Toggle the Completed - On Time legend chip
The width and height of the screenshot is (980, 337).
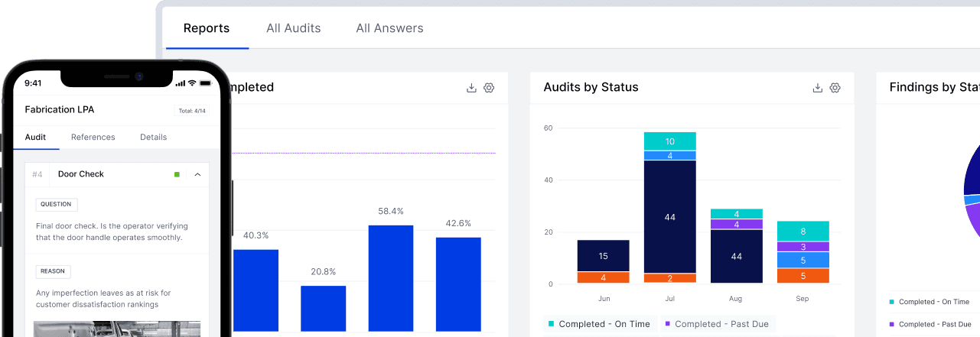tap(599, 324)
